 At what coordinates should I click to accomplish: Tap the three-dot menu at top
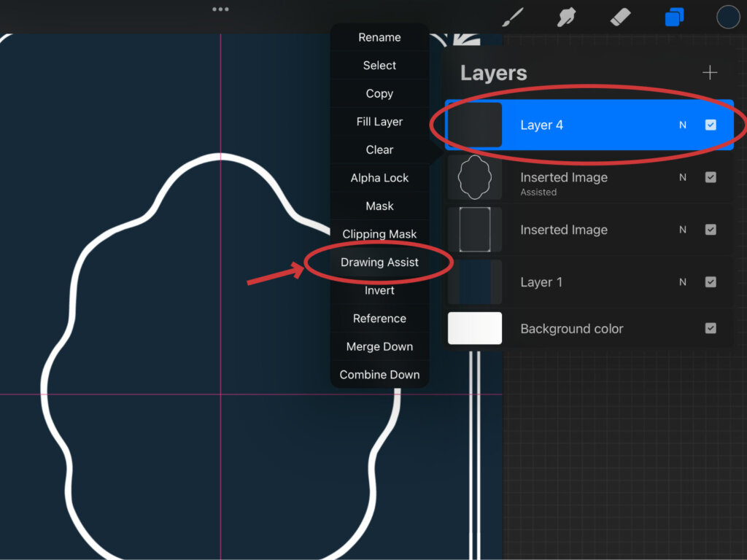[x=220, y=9]
